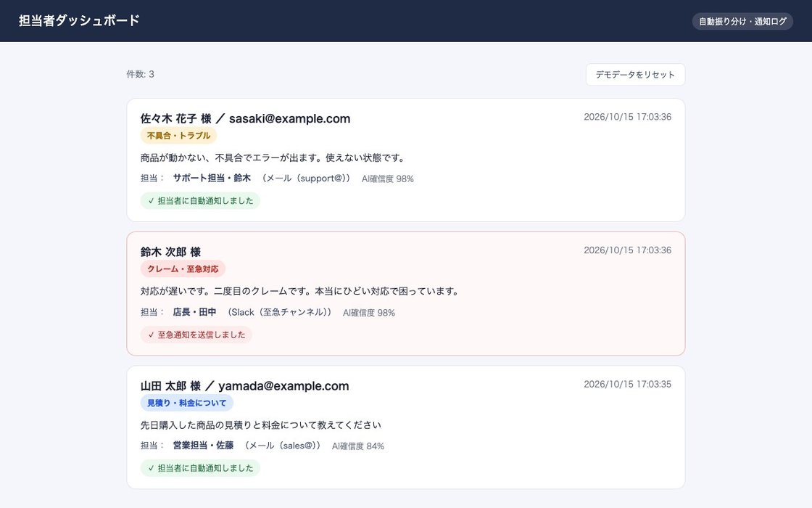
Task: Click the 件数: 3 counter text
Action: [x=141, y=74]
